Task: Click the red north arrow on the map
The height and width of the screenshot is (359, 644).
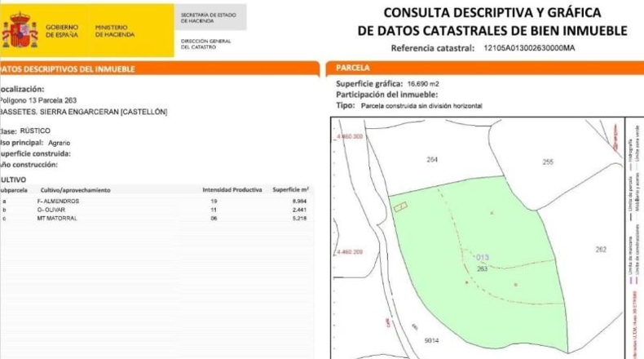Action: [x=615, y=137]
